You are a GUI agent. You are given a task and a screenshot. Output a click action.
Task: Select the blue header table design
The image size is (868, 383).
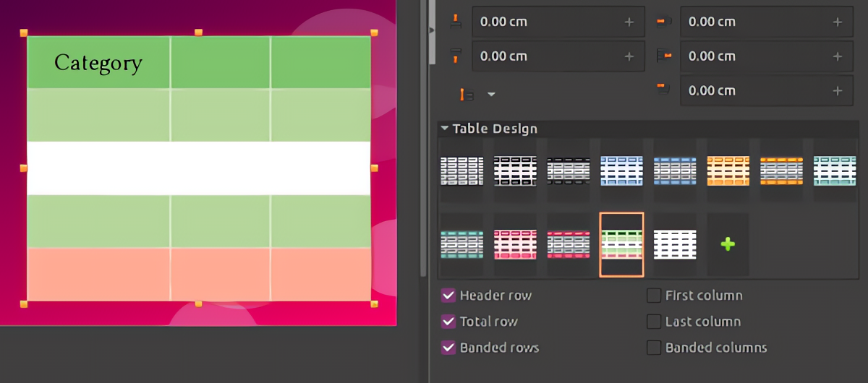[x=621, y=172]
